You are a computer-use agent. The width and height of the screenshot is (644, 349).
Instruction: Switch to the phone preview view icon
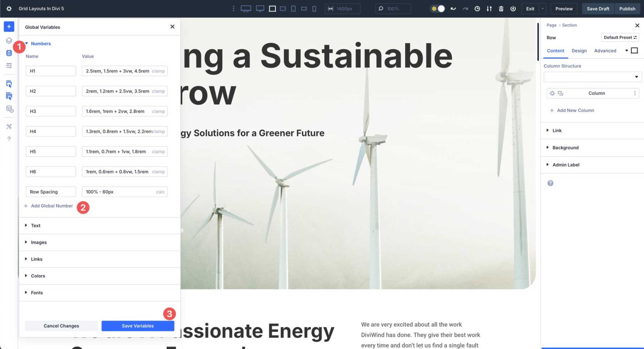tap(314, 8)
